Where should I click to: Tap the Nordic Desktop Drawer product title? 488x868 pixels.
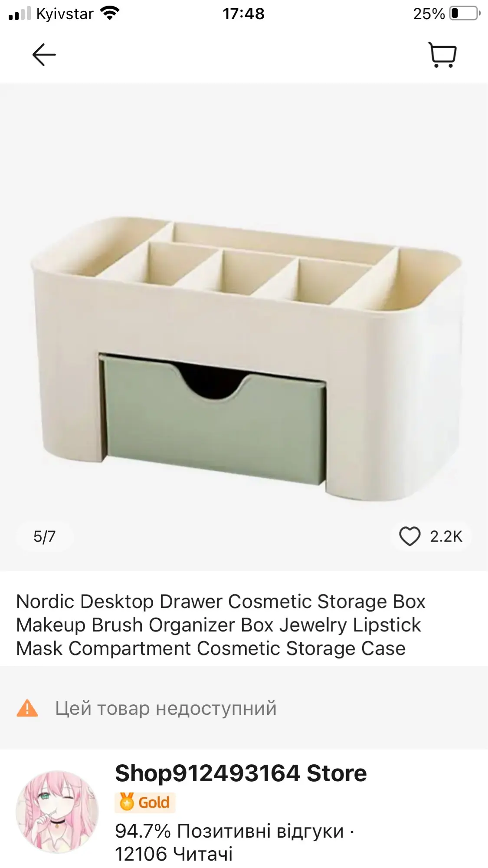click(221, 625)
